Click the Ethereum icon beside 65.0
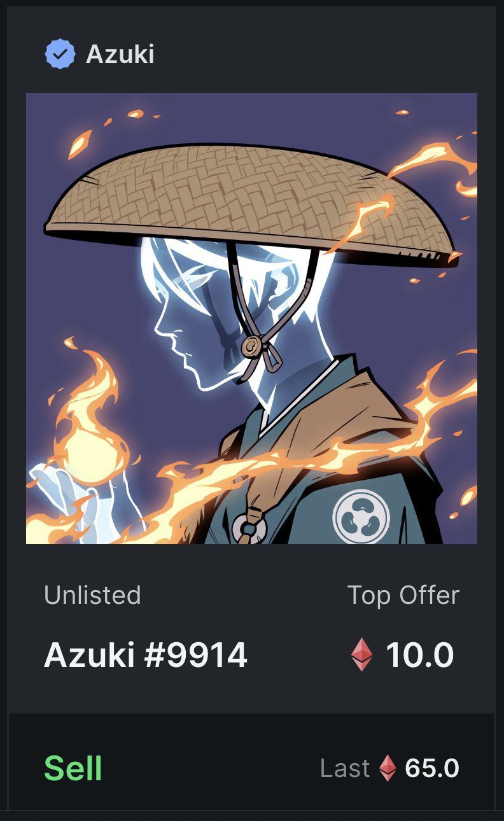504x821 pixels. click(388, 768)
